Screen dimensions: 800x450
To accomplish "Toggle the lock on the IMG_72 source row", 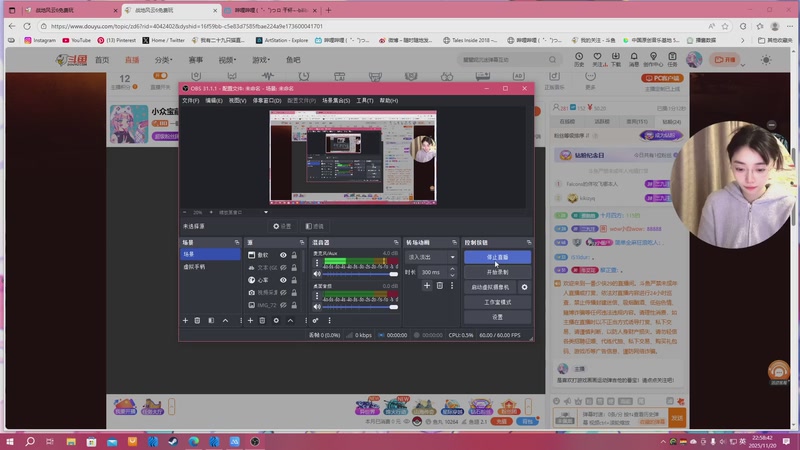I will pyautogui.click(x=294, y=305).
